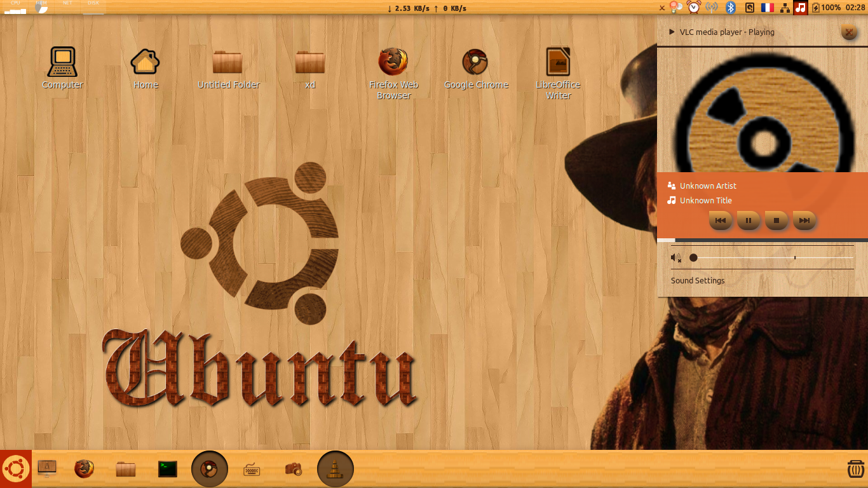Open the Trash in the dock
This screenshot has height=488, width=868.
[x=856, y=469]
